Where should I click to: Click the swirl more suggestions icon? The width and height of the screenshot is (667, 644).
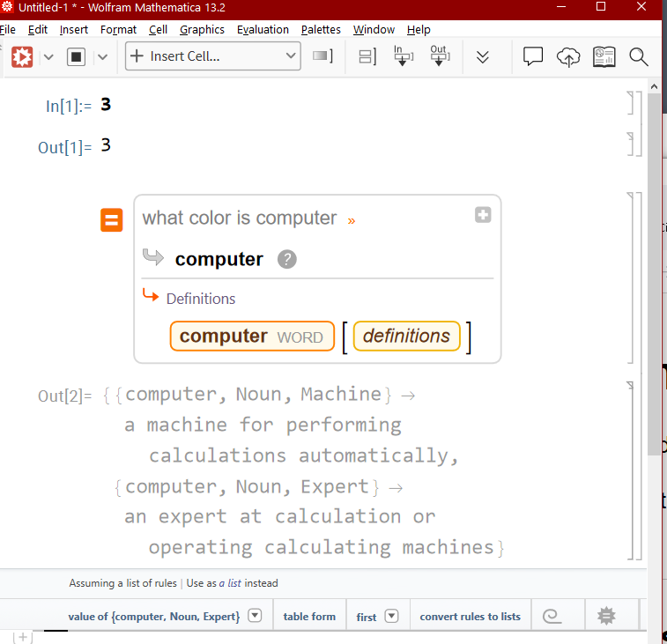(552, 616)
